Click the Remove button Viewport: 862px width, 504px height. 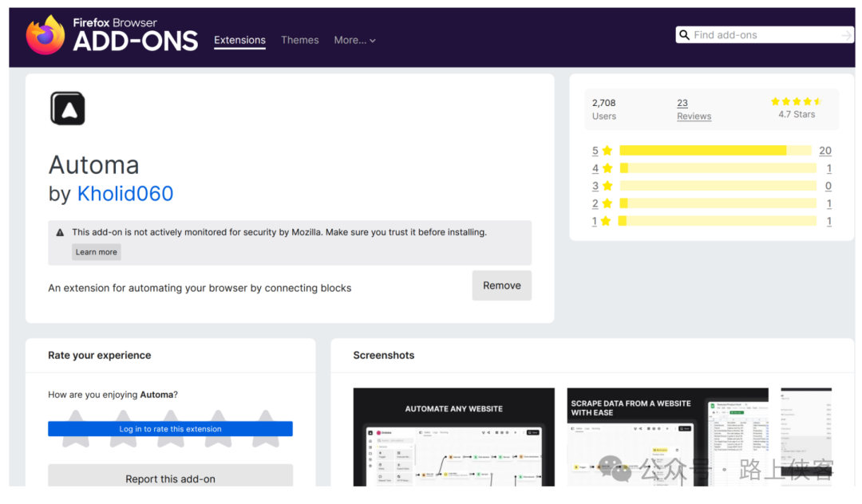click(x=501, y=285)
